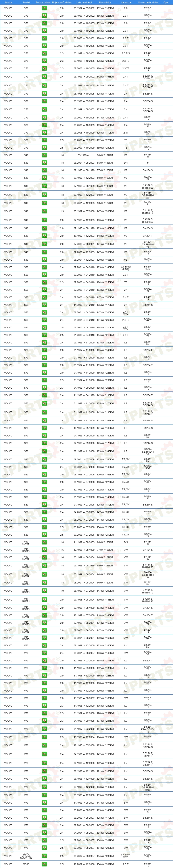173x868 pixels.
Task: Click the '169kW / 230KM' power cell
Action: coord(105,148)
